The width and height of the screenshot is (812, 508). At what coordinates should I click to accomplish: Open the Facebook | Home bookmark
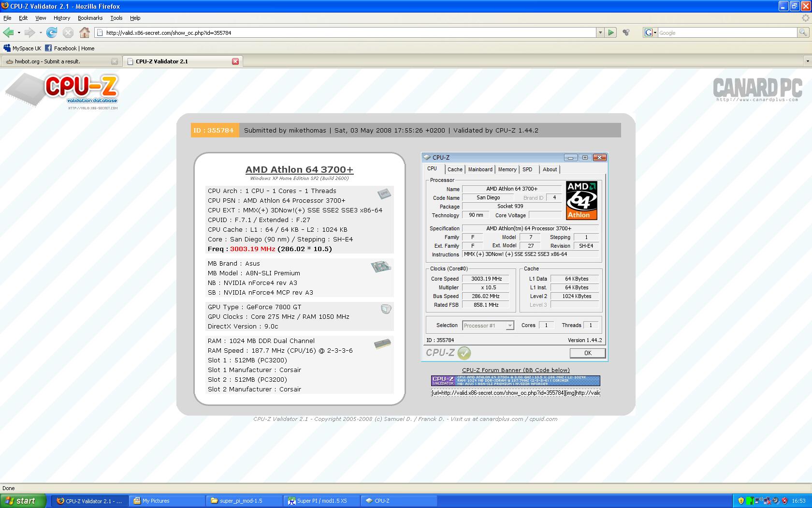click(x=70, y=48)
